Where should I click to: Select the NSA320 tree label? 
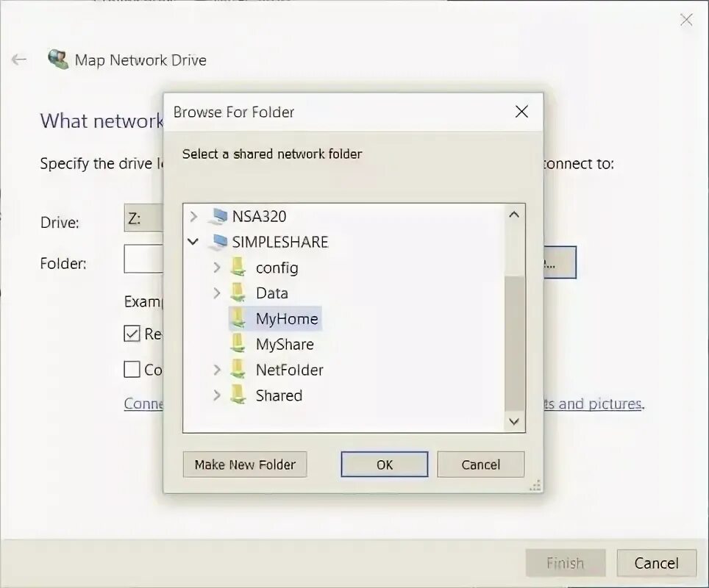click(259, 217)
